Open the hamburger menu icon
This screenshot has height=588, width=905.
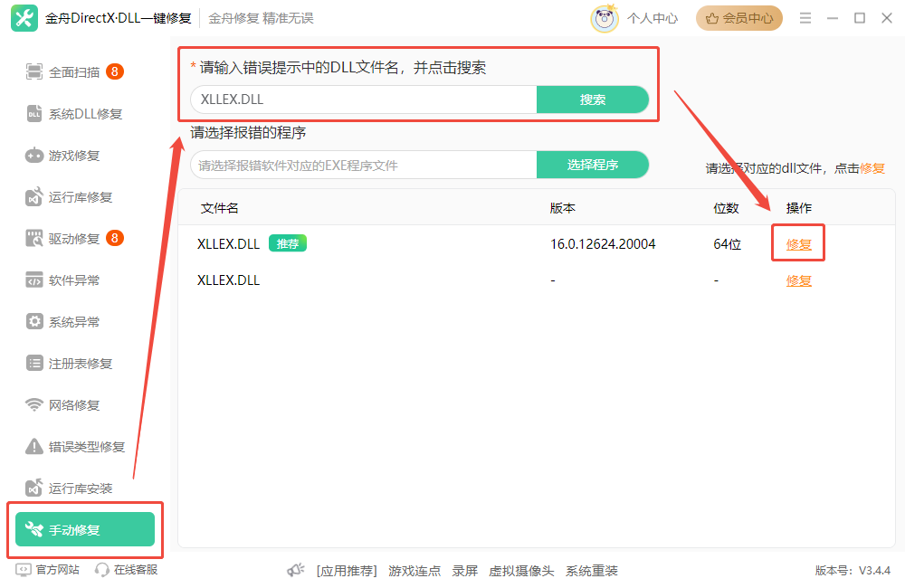click(805, 18)
